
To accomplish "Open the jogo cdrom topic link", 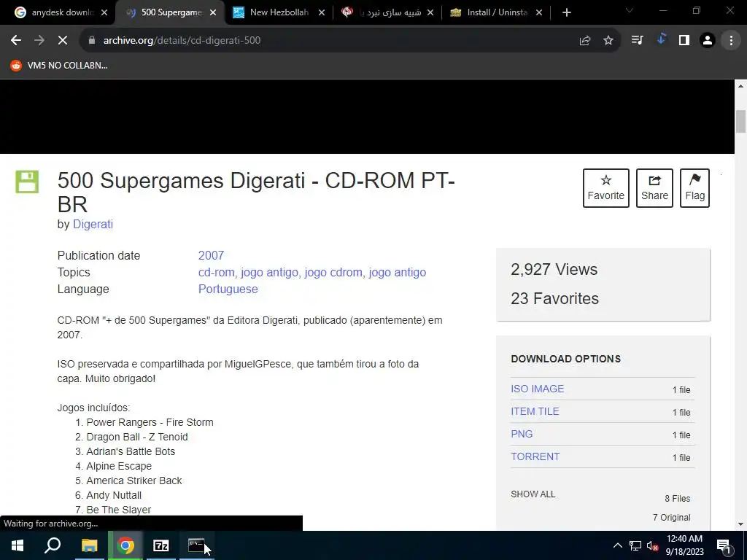I will [x=333, y=273].
